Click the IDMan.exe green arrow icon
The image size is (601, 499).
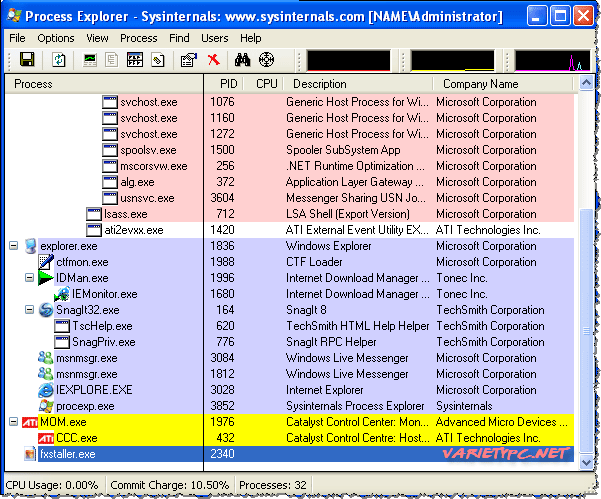click(46, 278)
